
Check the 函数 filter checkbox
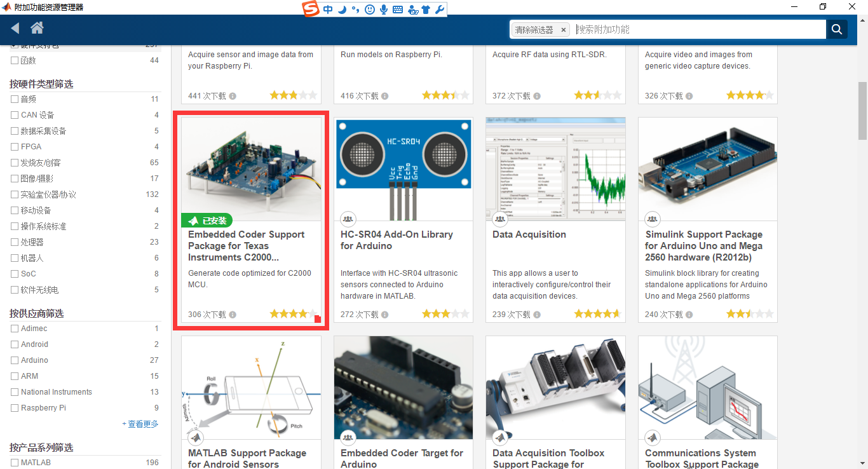[x=15, y=61]
